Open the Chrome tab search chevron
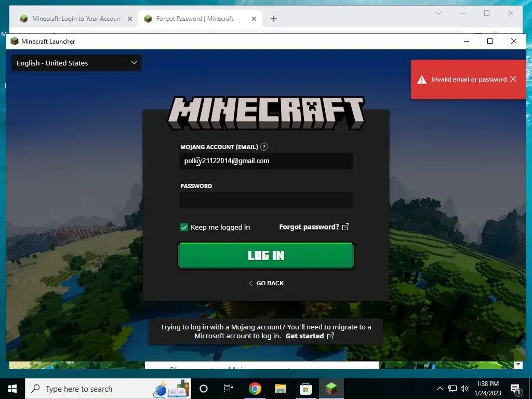Viewport: 532px width, 399px height. click(x=438, y=13)
